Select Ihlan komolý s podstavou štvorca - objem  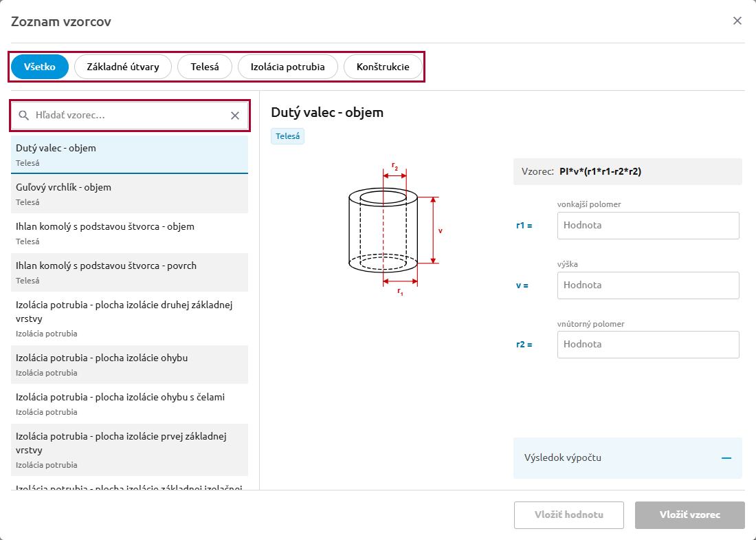tap(129, 233)
